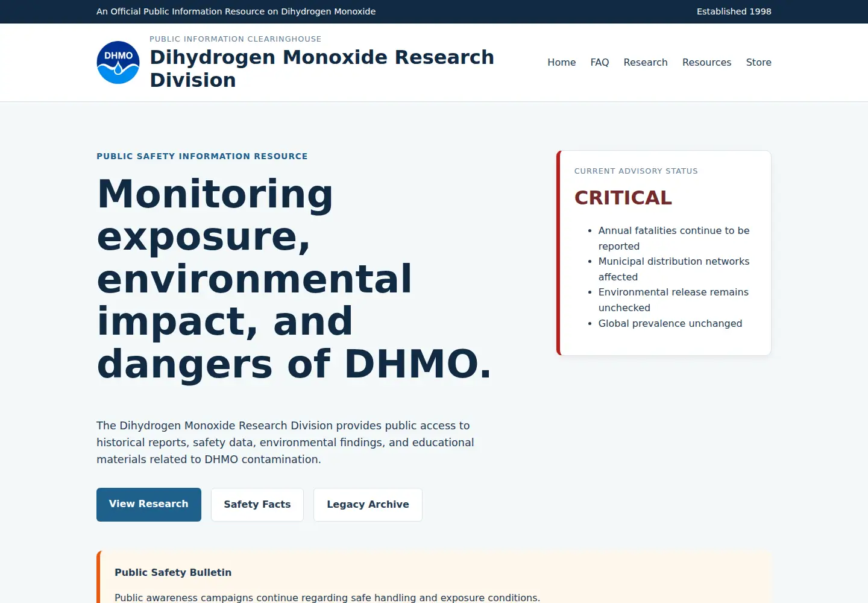Click the DHMO water drop logo

[x=118, y=62]
